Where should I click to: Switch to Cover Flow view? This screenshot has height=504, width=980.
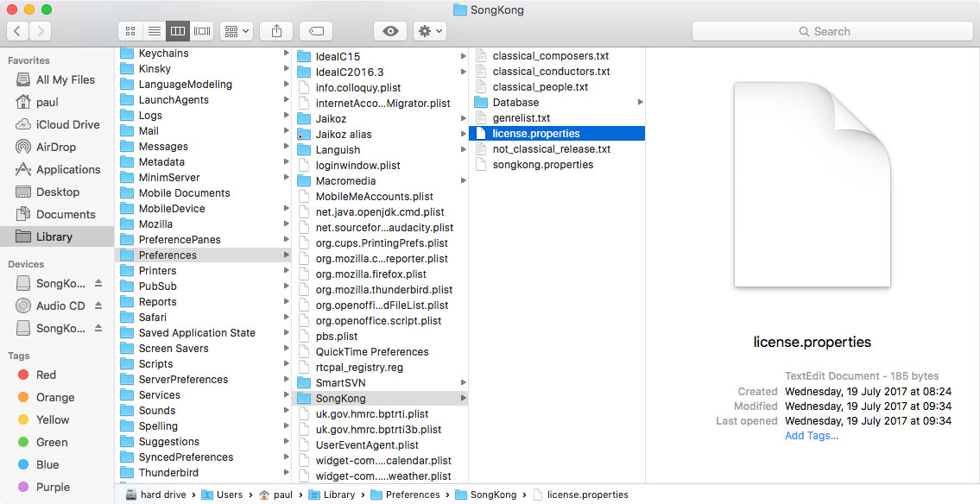point(202,31)
